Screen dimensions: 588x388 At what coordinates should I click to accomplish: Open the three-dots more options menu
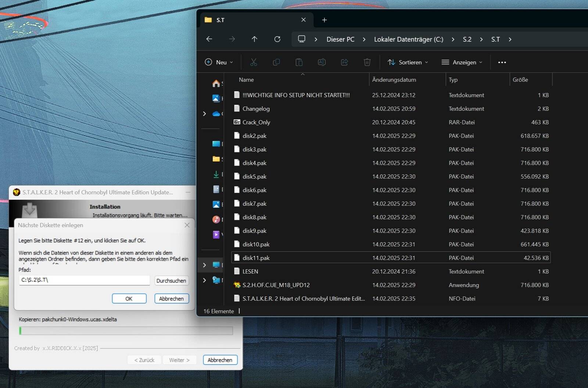click(502, 62)
